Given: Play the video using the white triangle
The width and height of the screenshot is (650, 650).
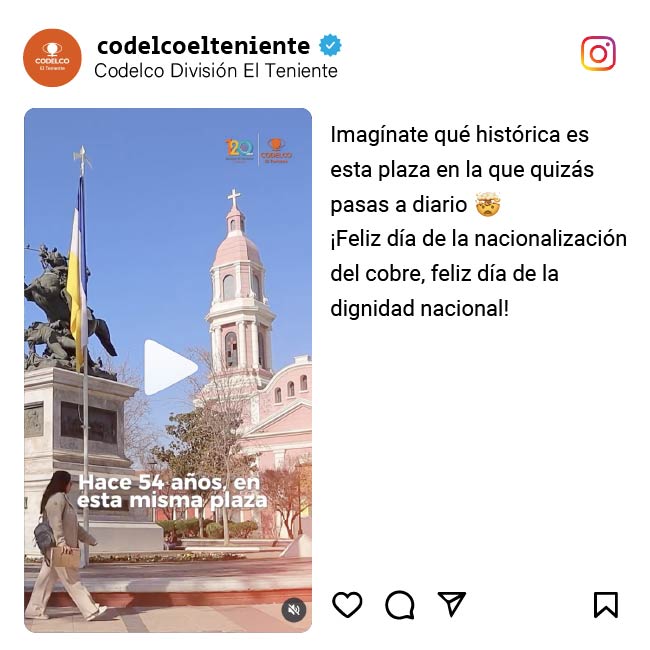Looking at the screenshot, I should point(170,367).
